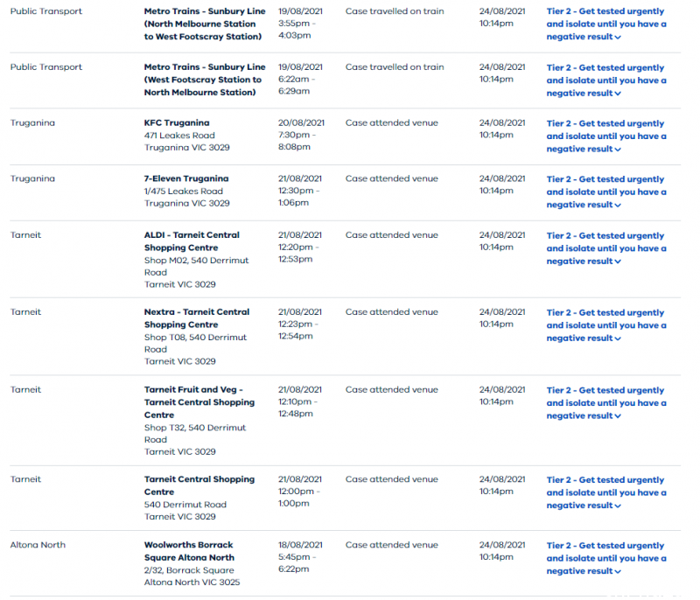
Task: Expand Tier 2 advice for Woolworths Borrack Square
Action: point(606,558)
